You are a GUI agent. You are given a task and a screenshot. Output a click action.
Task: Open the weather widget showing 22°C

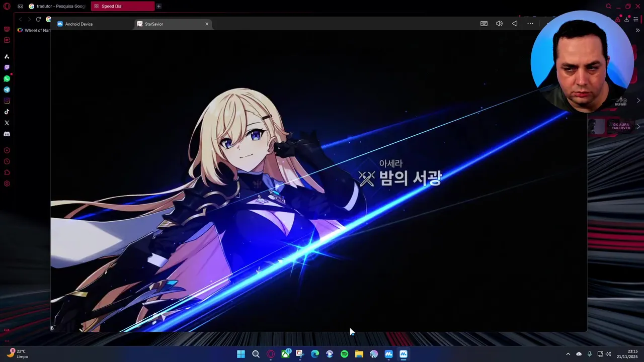(x=18, y=354)
